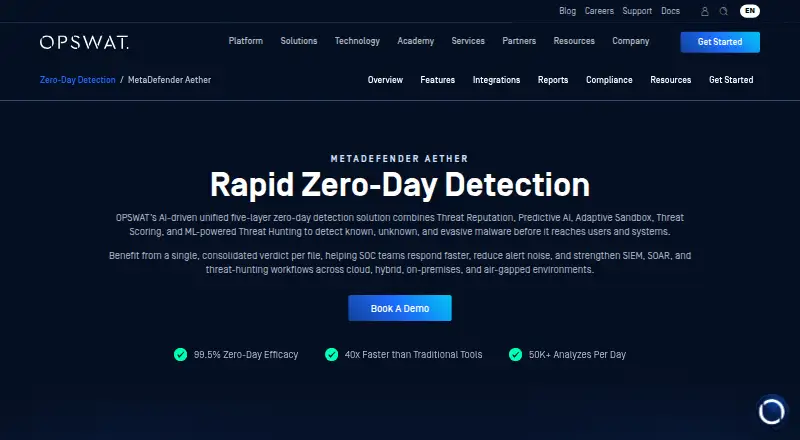Select Get Started in the sub-navigation
The height and width of the screenshot is (440, 800).
[x=731, y=80]
